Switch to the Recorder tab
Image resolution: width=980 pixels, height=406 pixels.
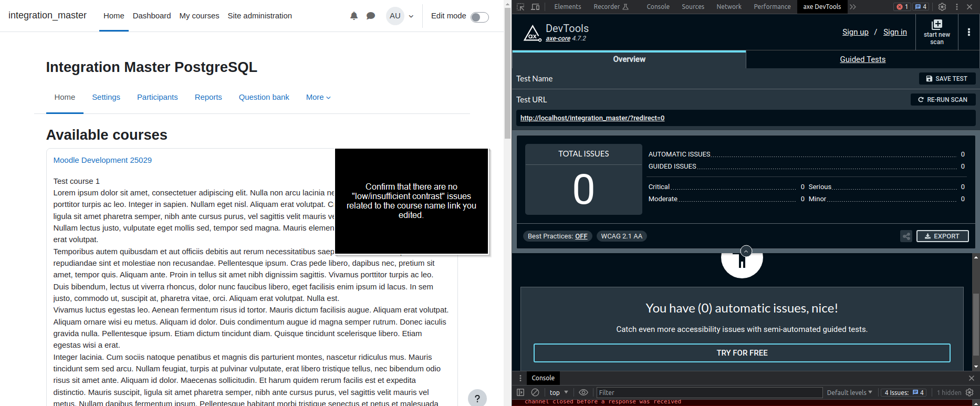(x=611, y=7)
